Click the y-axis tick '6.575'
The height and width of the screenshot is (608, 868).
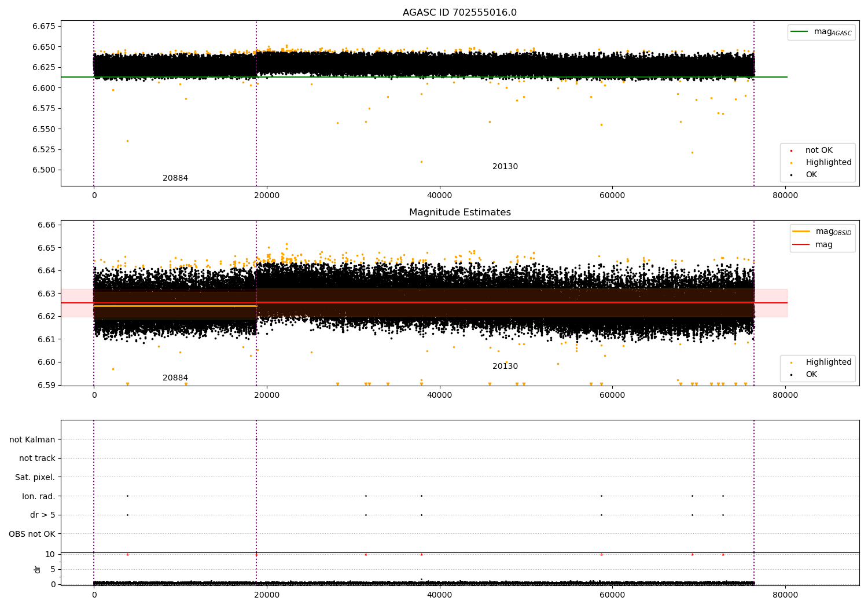pos(44,109)
